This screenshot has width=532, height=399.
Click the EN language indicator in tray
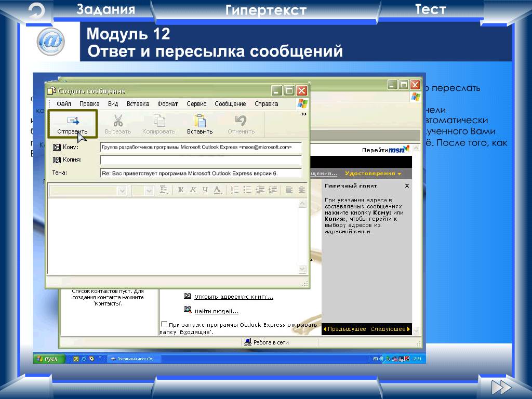click(375, 358)
